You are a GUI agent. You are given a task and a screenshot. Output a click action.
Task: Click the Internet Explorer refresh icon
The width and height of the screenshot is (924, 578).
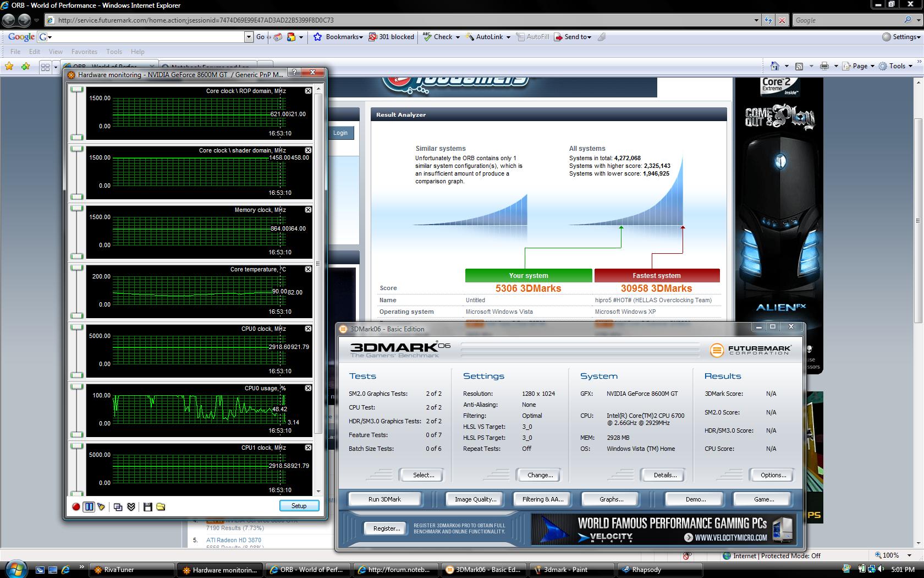point(768,20)
